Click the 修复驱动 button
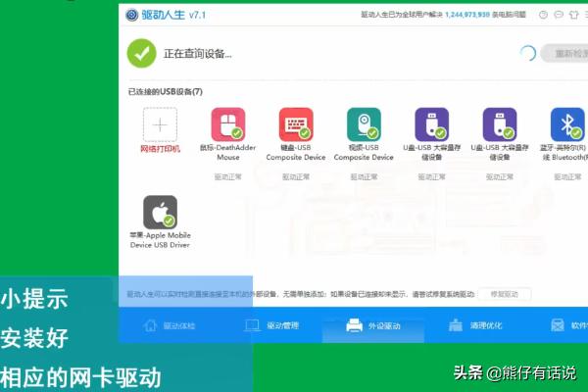588x392 pixels. [x=505, y=294]
